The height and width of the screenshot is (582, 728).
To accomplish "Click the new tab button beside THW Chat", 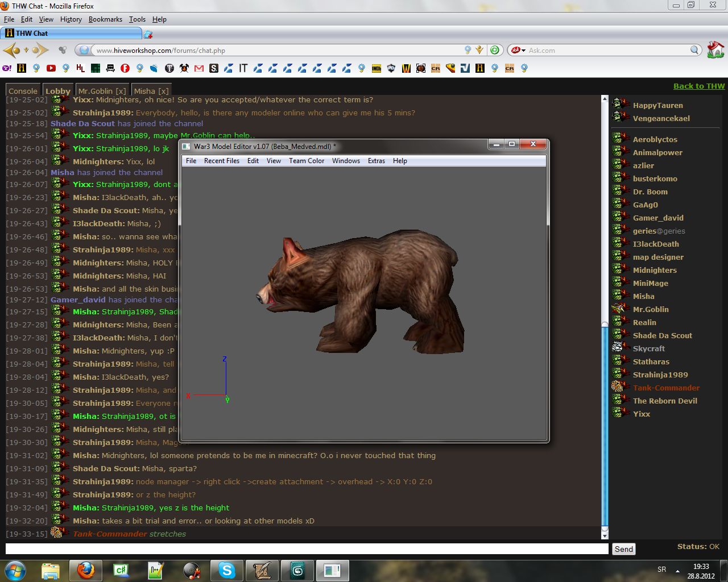I will point(148,34).
